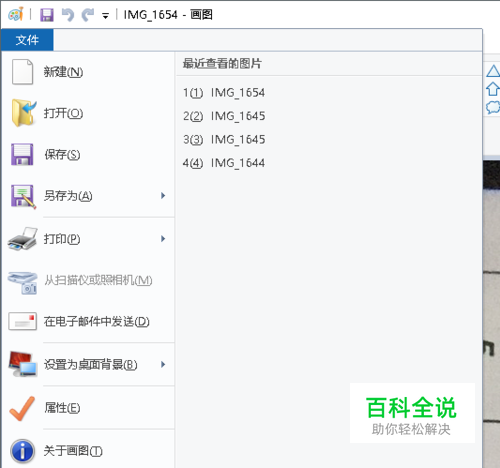
Task: Expand the 另存为(A) submenu arrow
Action: click(163, 196)
